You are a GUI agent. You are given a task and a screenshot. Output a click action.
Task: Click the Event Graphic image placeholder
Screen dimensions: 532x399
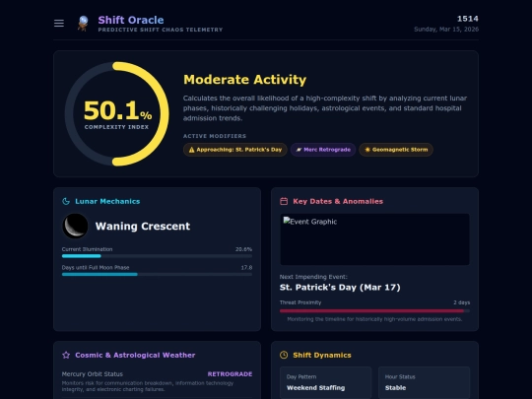375,239
